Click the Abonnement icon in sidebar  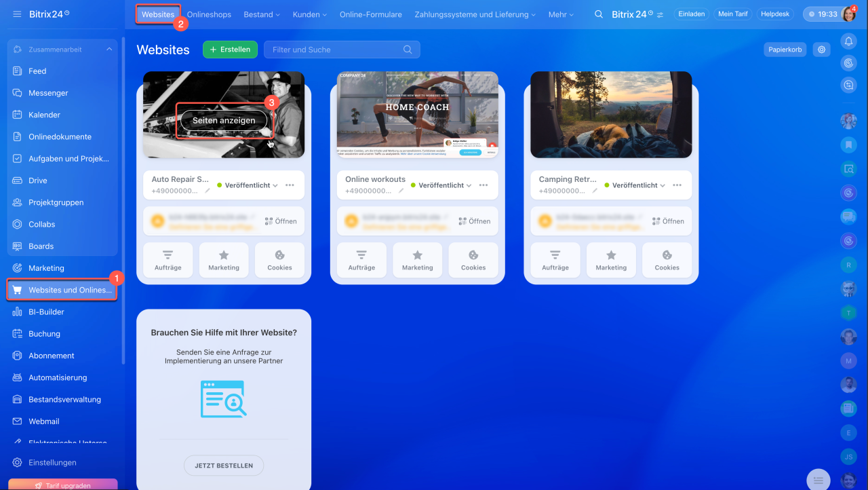coord(18,356)
